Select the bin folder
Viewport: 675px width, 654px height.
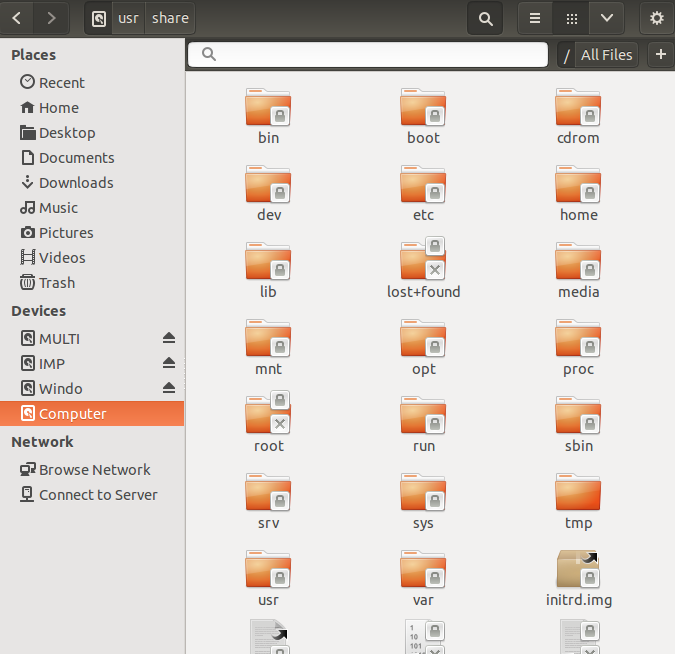point(268,116)
